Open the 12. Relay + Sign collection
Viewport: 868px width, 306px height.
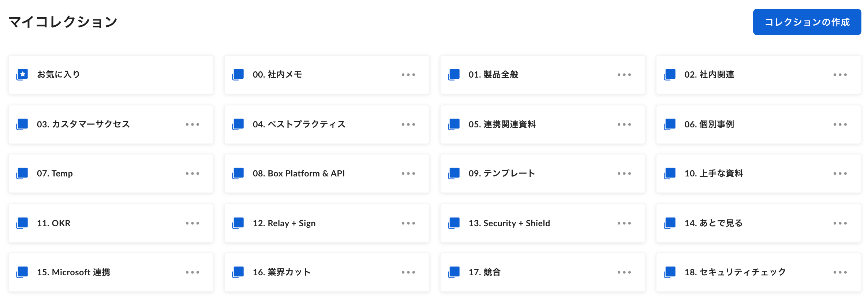[x=284, y=223]
